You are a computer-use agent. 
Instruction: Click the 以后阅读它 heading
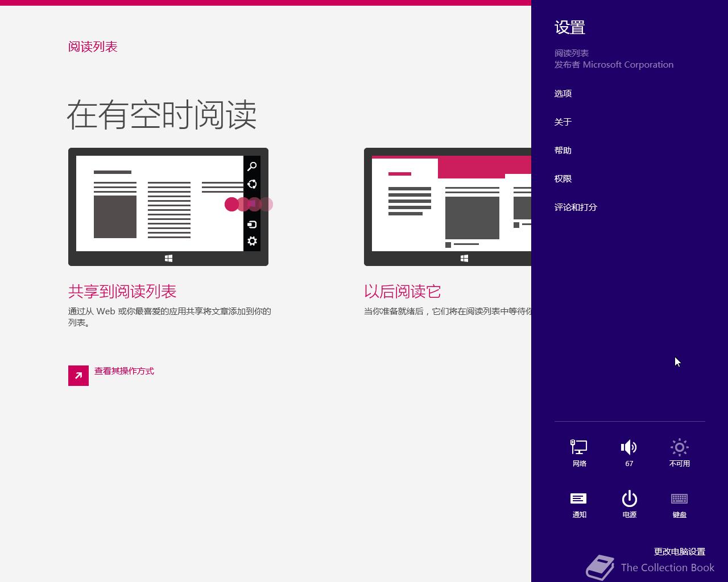403,292
